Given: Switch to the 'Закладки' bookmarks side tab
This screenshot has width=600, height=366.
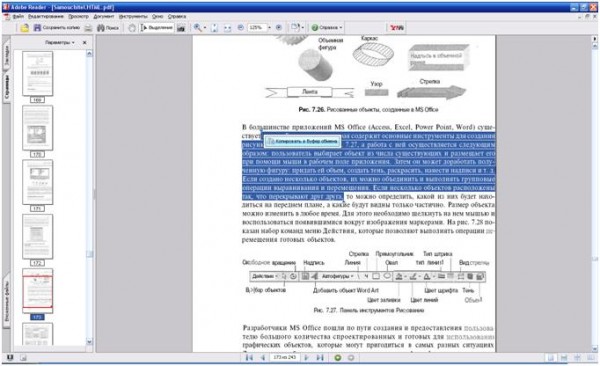Looking at the screenshot, I should [x=7, y=57].
